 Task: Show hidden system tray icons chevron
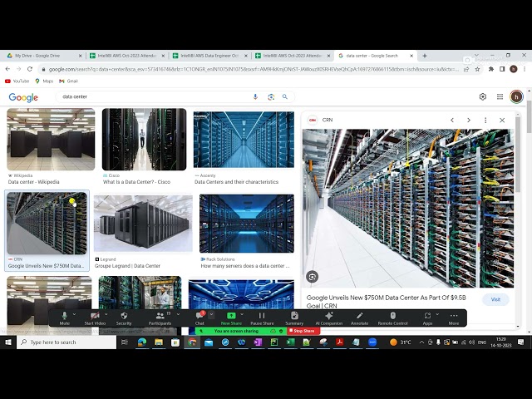(421, 342)
